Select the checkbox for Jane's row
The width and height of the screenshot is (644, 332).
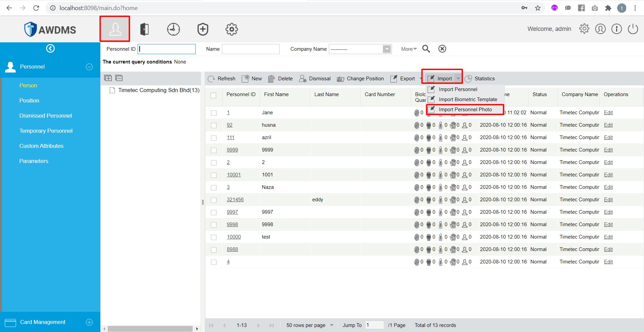[213, 113]
